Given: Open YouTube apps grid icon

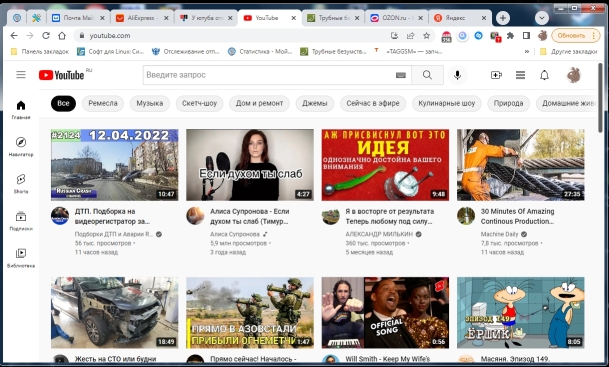Looking at the screenshot, I should [520, 75].
